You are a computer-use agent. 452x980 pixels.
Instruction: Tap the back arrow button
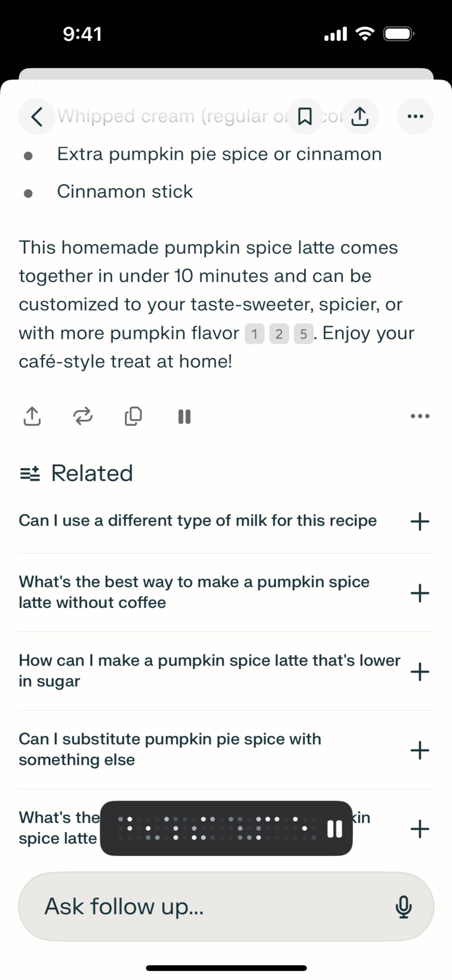click(x=37, y=117)
